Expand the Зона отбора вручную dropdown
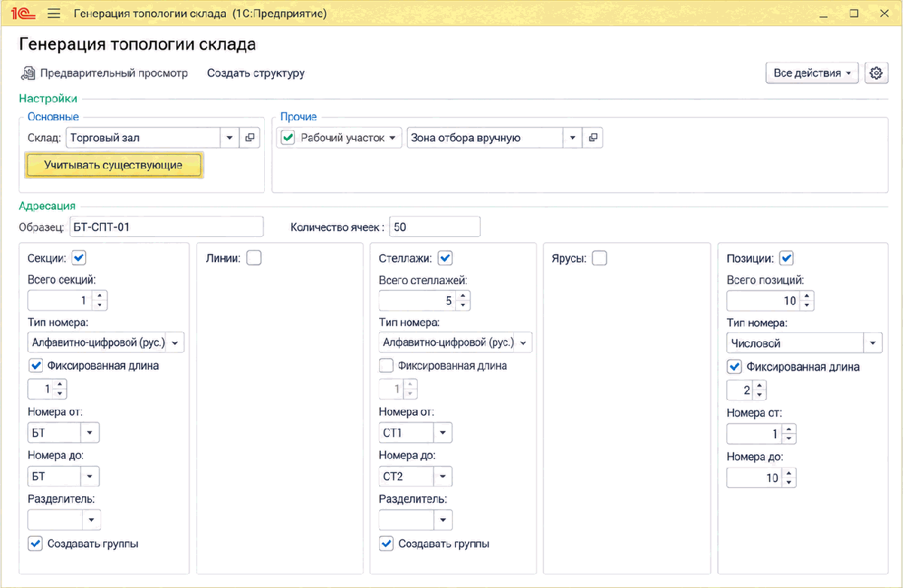The image size is (903, 588). pos(573,138)
